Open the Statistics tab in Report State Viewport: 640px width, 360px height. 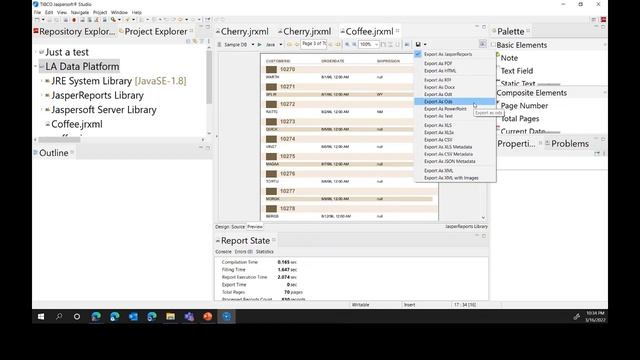point(264,252)
